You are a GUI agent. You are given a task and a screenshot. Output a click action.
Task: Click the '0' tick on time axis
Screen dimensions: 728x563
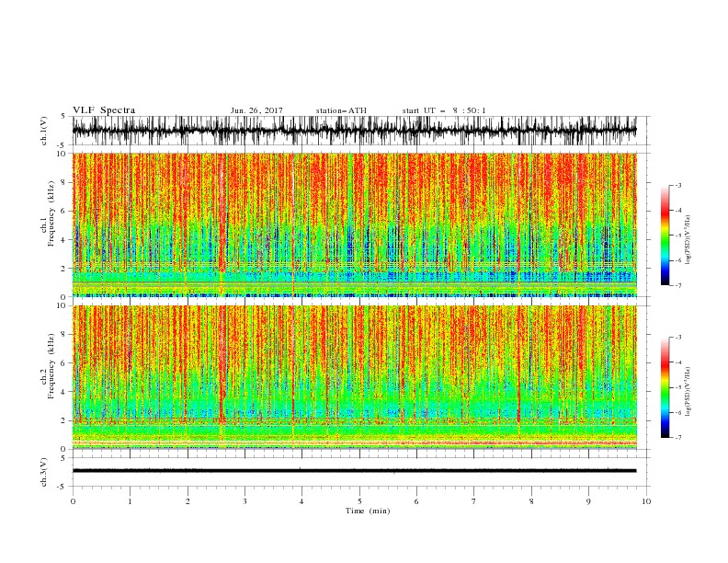(73, 501)
